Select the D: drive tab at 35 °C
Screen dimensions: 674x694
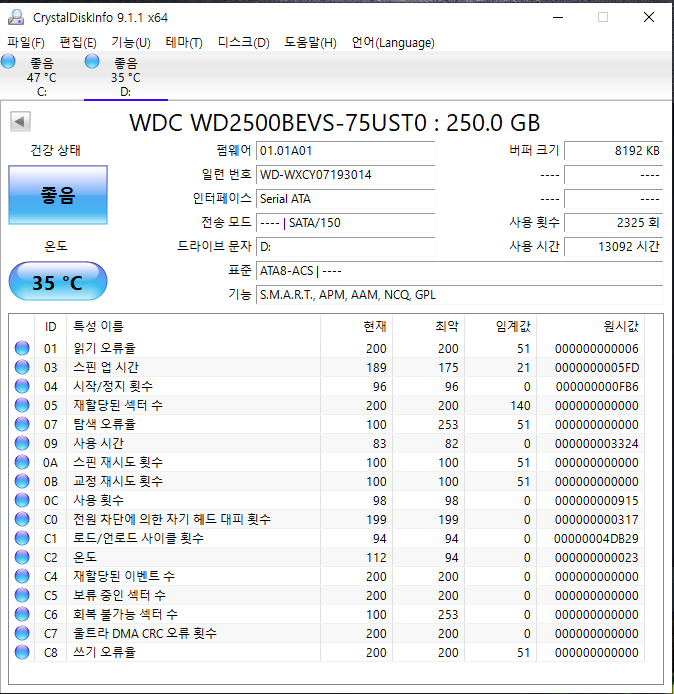(x=126, y=76)
